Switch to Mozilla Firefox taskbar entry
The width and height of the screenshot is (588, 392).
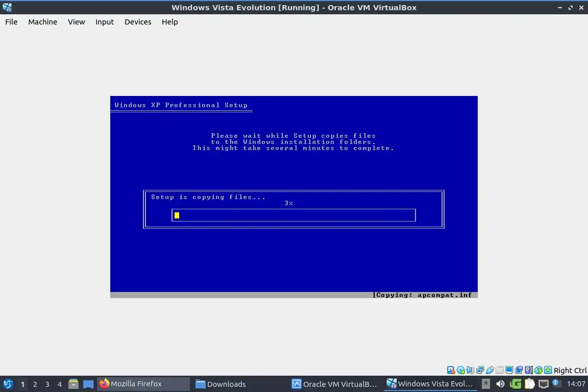click(143, 384)
